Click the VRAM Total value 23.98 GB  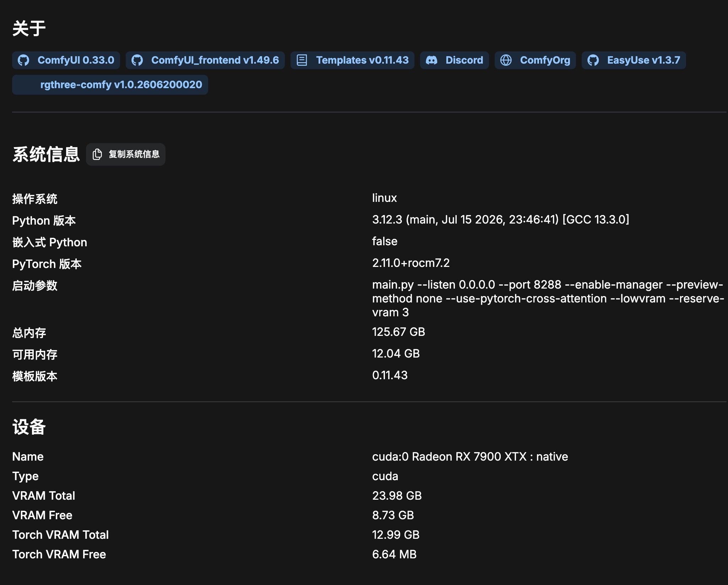397,496
